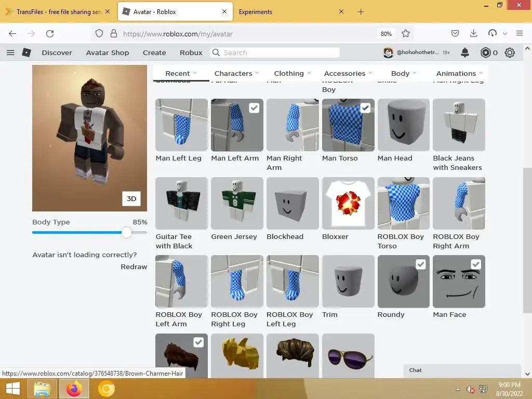
Task: Switch to Experiments browser tab
Action: pos(291,12)
